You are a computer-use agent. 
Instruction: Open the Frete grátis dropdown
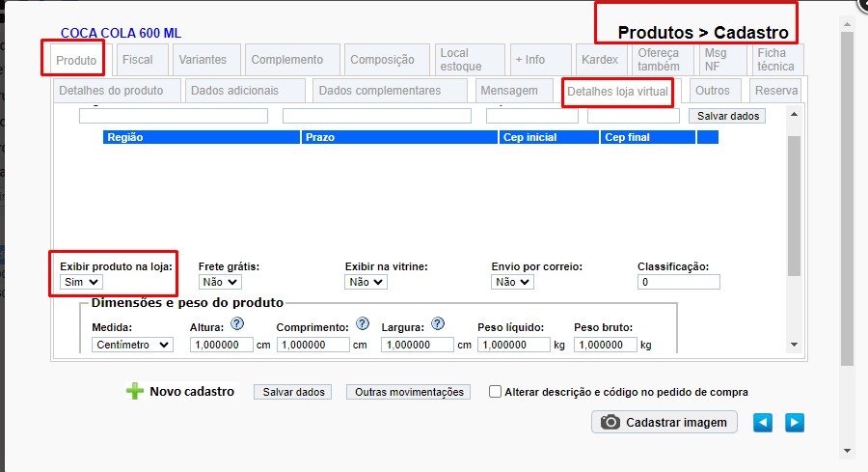pyautogui.click(x=219, y=282)
